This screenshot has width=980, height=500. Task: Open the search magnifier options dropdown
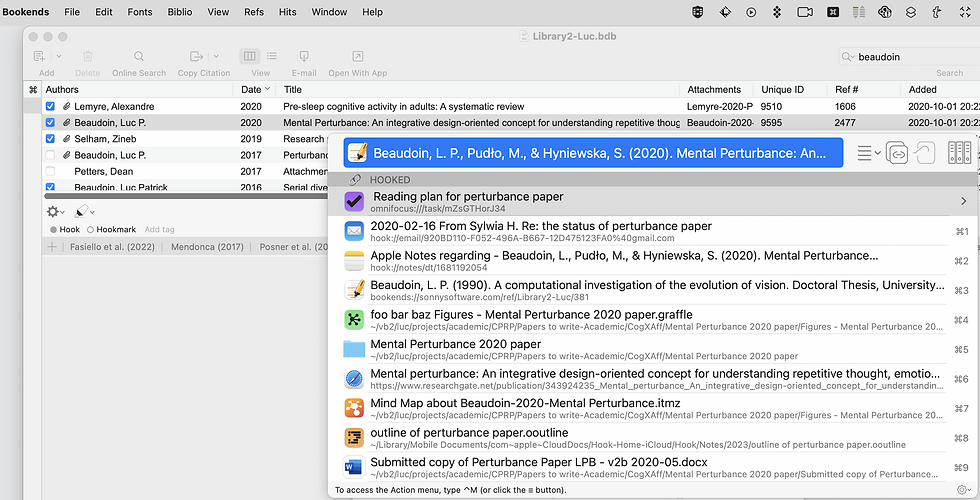point(848,57)
